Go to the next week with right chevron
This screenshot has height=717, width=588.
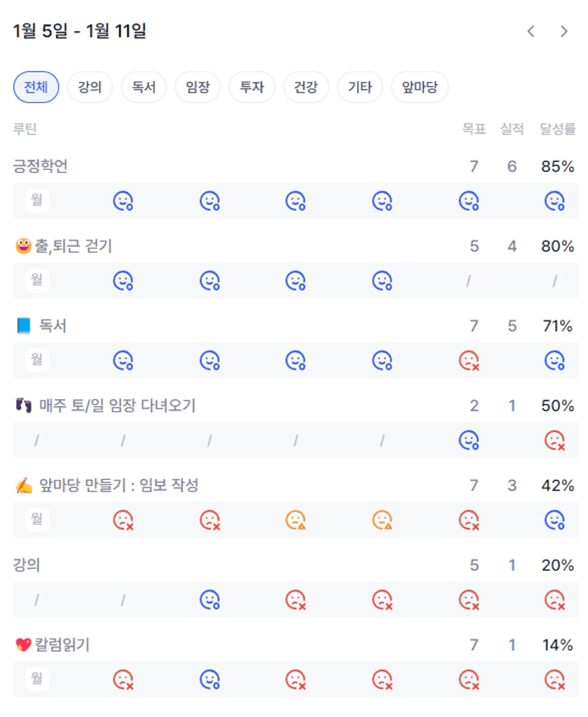[564, 31]
